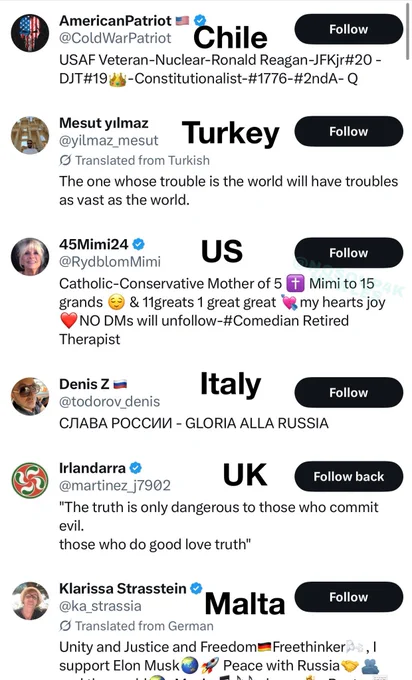Open the @todorov_denis profile handle
This screenshot has width=412, height=680.
click(110, 402)
